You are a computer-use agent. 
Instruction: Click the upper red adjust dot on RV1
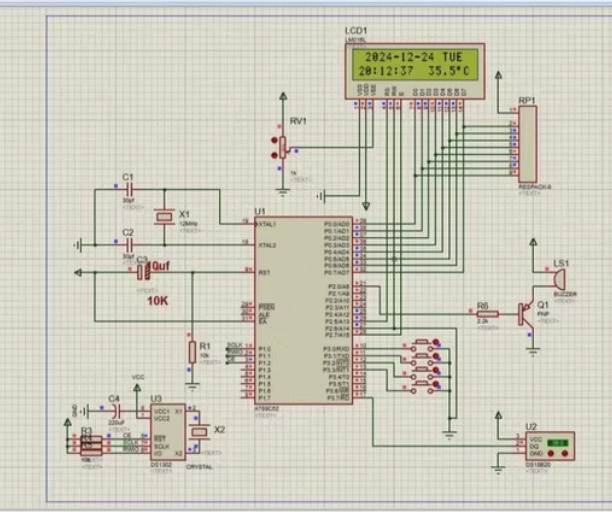(274, 140)
